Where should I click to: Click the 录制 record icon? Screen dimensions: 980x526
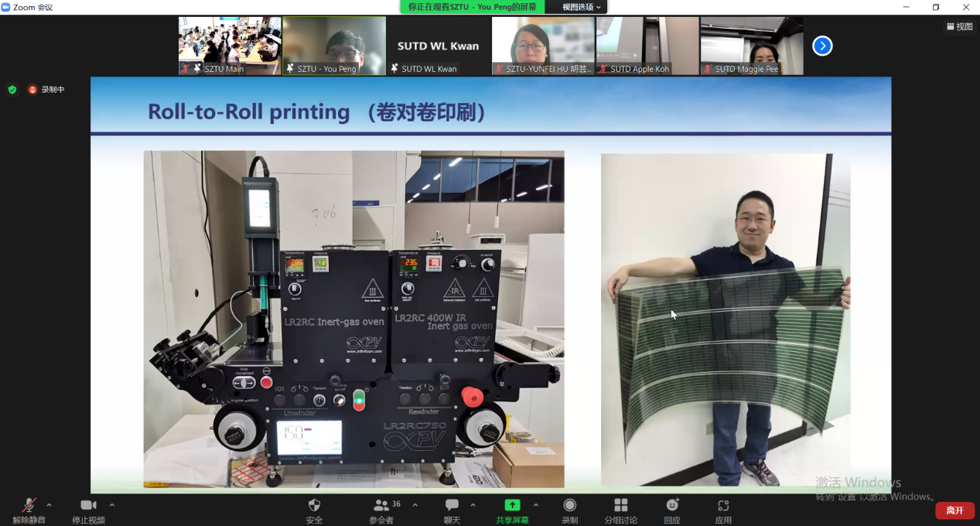click(570, 505)
